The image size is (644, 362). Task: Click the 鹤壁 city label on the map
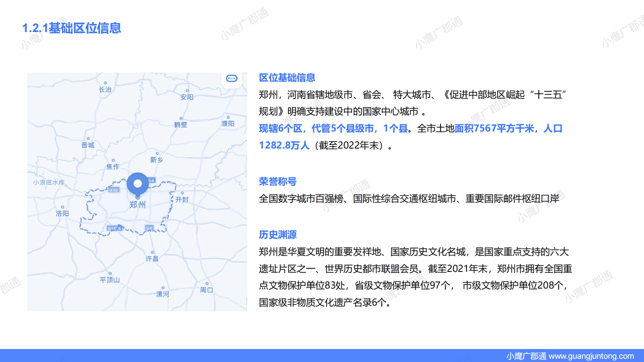click(x=181, y=125)
